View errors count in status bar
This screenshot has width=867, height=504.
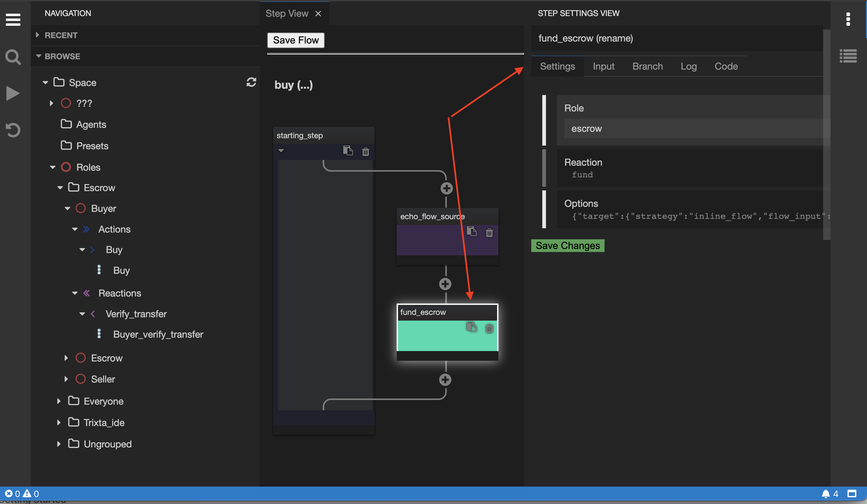click(12, 494)
